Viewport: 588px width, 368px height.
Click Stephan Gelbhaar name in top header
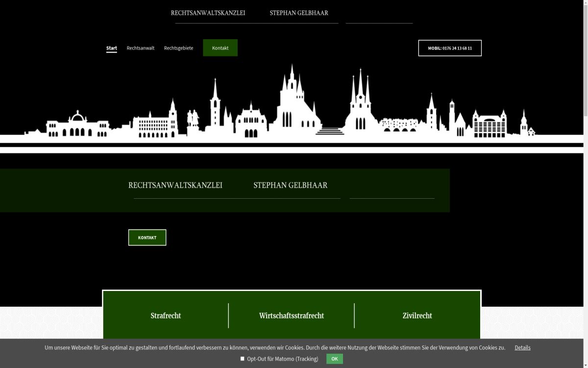(x=298, y=13)
